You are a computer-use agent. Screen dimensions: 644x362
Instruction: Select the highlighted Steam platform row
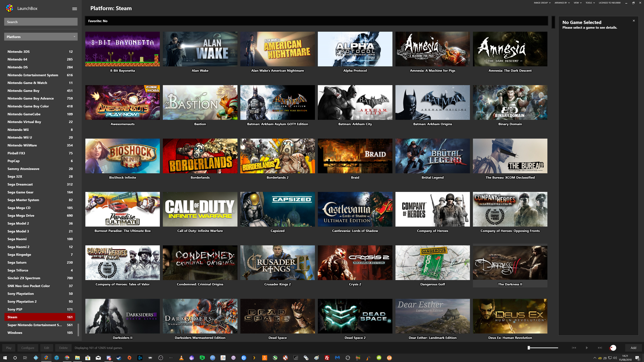tap(40, 317)
